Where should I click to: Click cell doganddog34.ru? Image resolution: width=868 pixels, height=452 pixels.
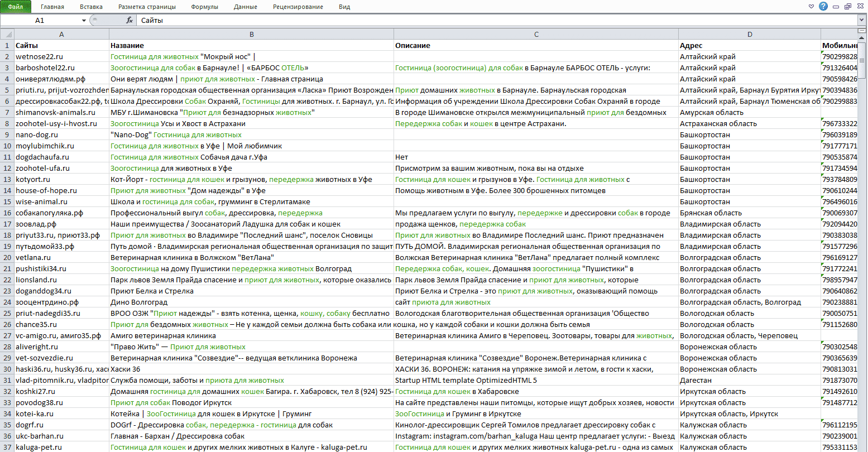pyautogui.click(x=61, y=291)
